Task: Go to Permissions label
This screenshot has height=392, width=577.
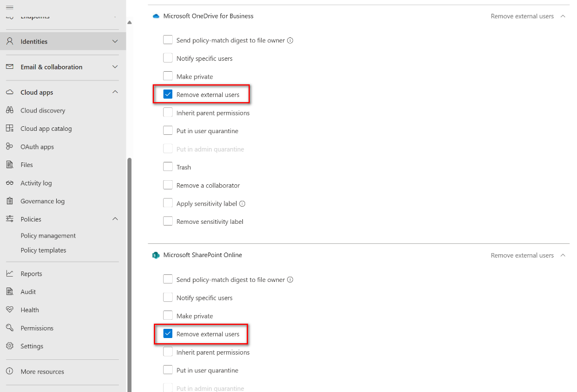Action: click(37, 328)
